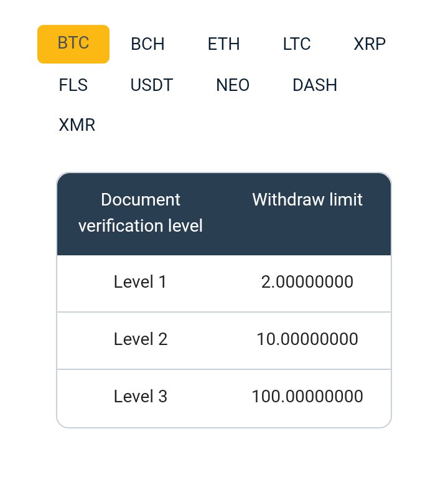Click the yellow highlighted BTC button

click(73, 44)
